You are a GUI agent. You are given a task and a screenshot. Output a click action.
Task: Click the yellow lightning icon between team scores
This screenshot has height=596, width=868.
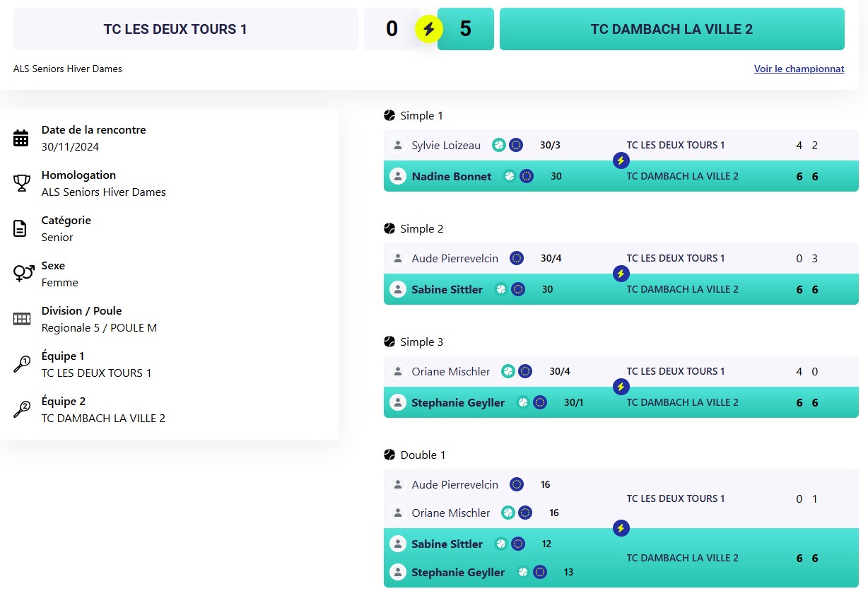point(428,29)
